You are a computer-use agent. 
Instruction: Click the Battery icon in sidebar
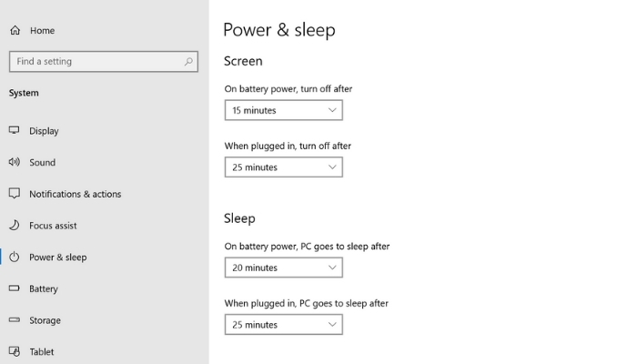point(15,288)
